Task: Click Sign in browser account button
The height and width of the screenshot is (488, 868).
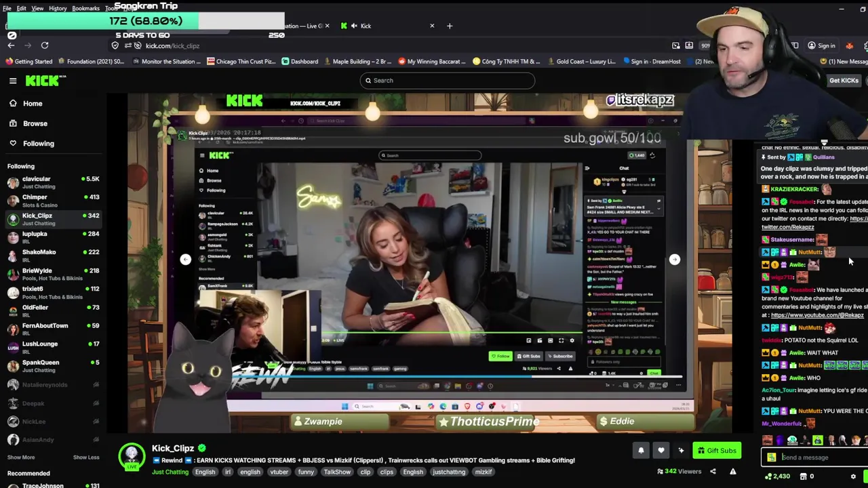Action: point(821,45)
